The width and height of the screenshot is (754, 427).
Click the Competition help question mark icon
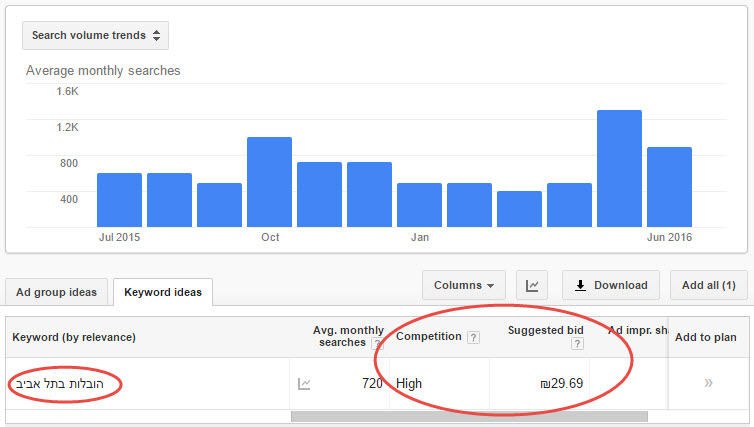(473, 338)
